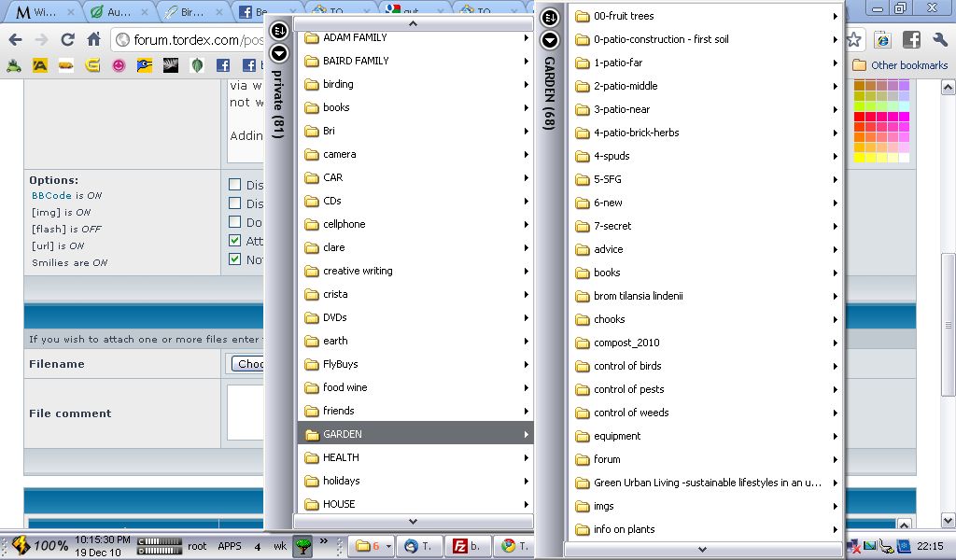The width and height of the screenshot is (956, 560).
Task: Click the Chrome wrench settings icon
Action: point(940,40)
